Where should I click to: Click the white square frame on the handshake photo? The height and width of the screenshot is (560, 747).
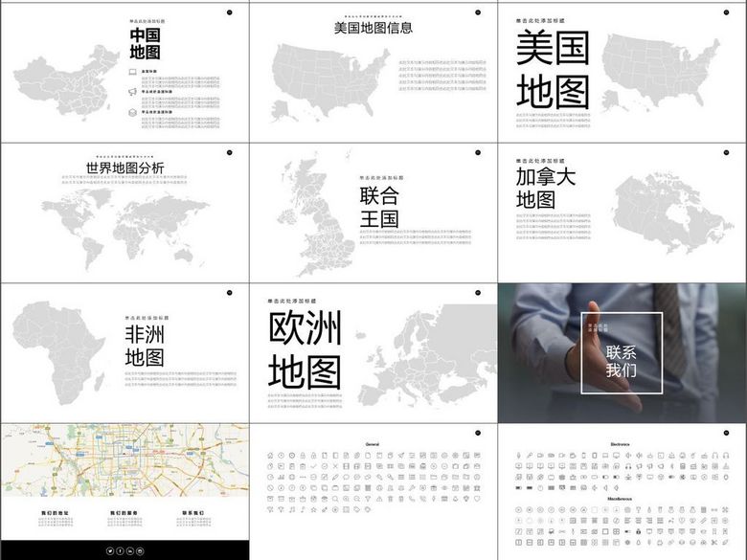click(622, 353)
